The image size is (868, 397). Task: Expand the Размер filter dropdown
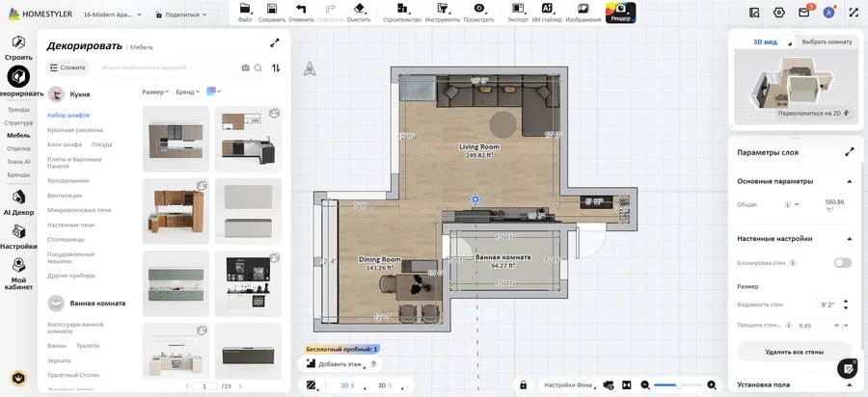coord(155,92)
